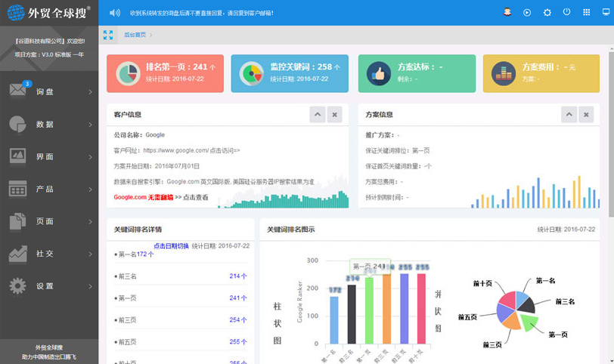Click the 点击日期切换 link

pyautogui.click(x=171, y=245)
